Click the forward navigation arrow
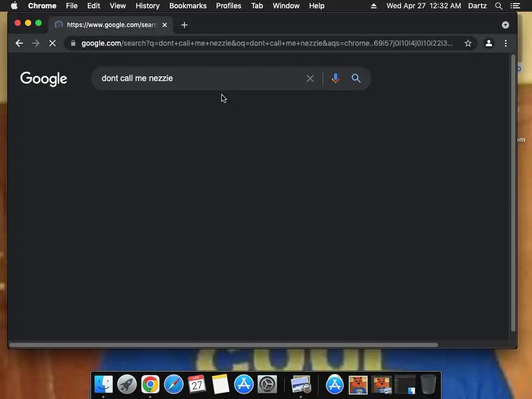Image resolution: width=532 pixels, height=399 pixels. [x=36, y=43]
